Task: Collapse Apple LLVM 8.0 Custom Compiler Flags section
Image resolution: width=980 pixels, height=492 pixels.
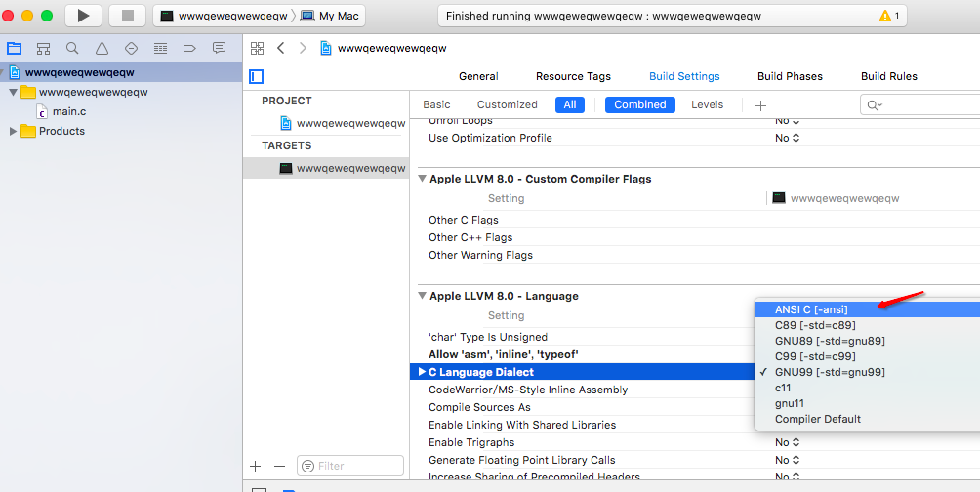Action: (422, 179)
